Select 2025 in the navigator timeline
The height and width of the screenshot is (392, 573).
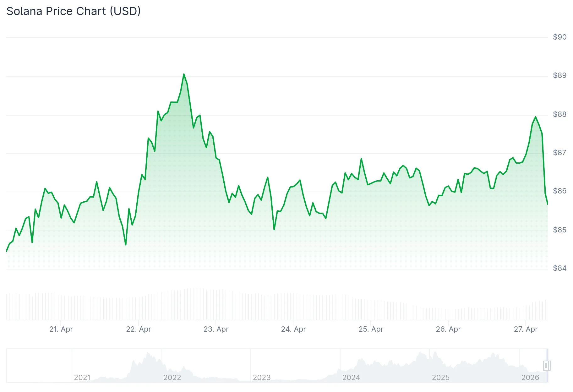point(441,377)
